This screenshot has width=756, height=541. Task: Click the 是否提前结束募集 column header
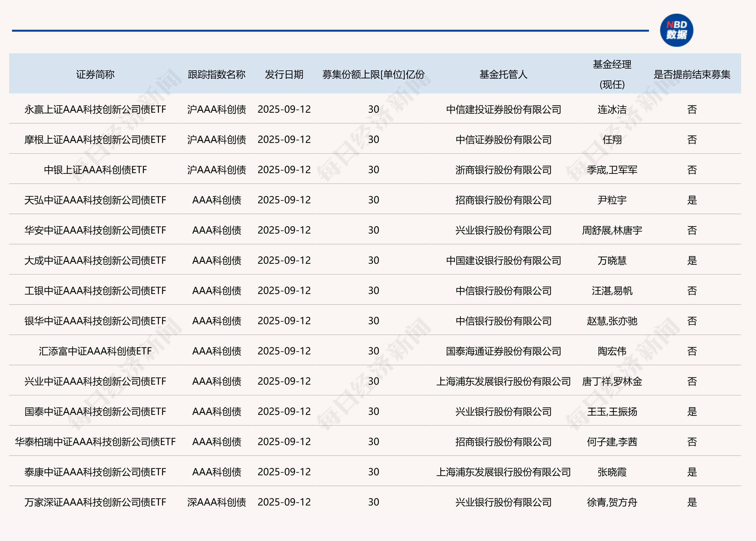pos(692,74)
